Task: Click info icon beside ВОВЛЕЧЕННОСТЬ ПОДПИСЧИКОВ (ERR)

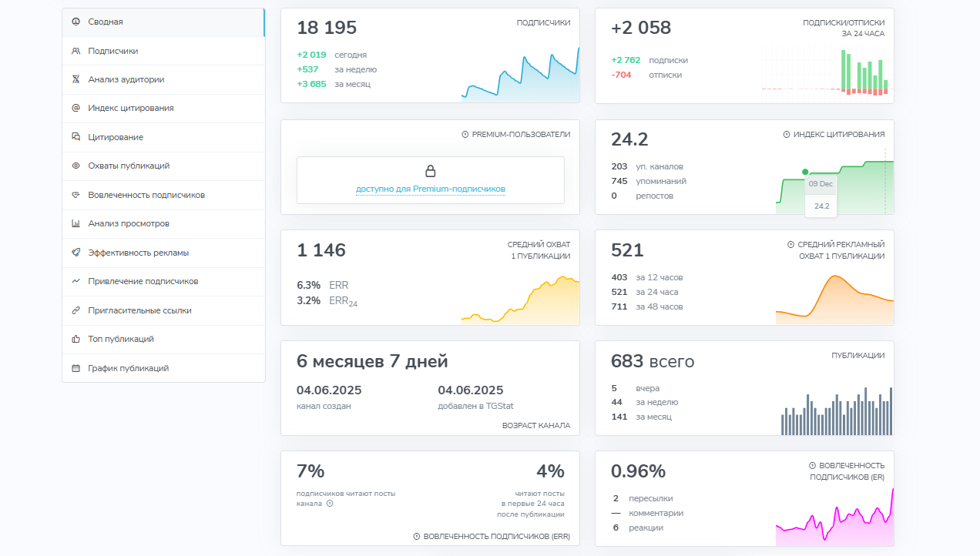Action: tap(417, 536)
